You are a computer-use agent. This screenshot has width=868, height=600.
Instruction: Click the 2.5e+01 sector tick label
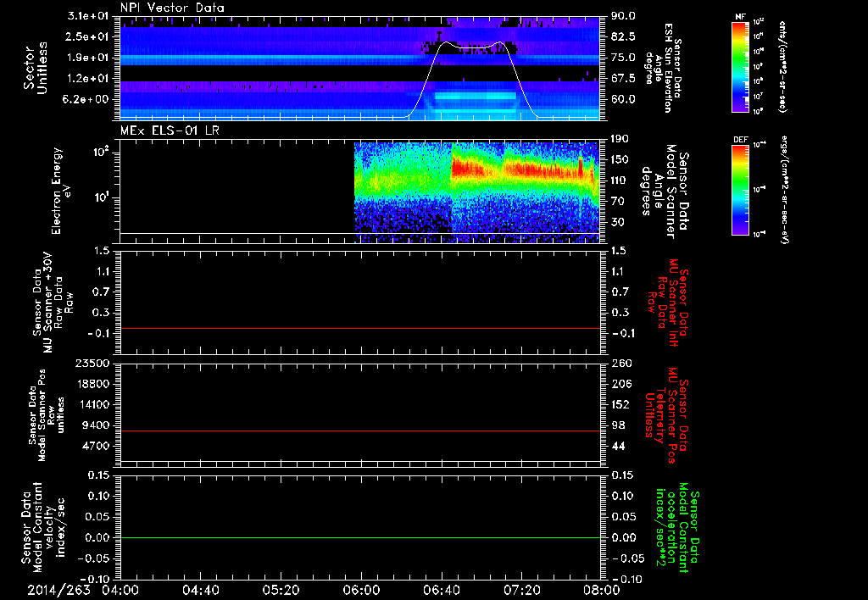[x=88, y=36]
